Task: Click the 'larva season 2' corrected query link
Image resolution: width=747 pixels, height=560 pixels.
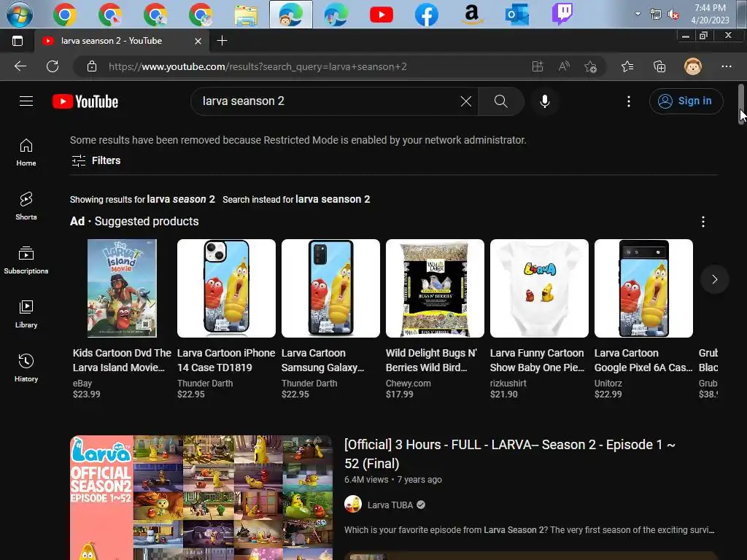Action: click(181, 199)
